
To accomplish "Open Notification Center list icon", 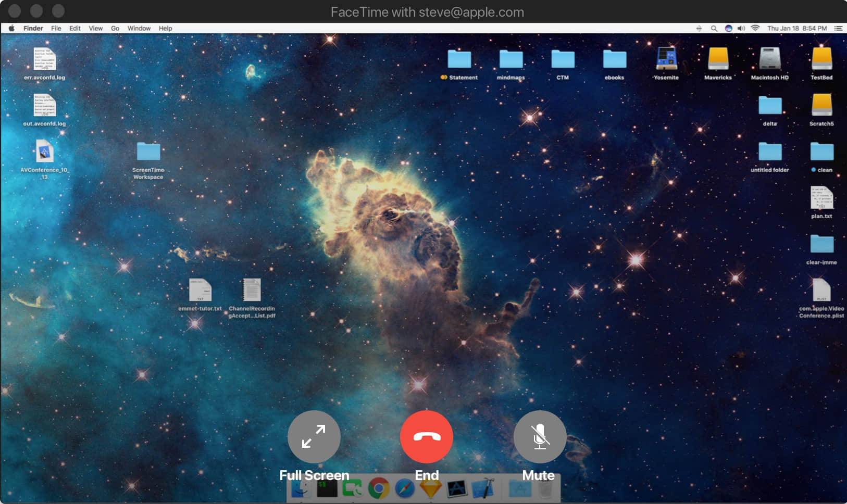I will tap(838, 28).
